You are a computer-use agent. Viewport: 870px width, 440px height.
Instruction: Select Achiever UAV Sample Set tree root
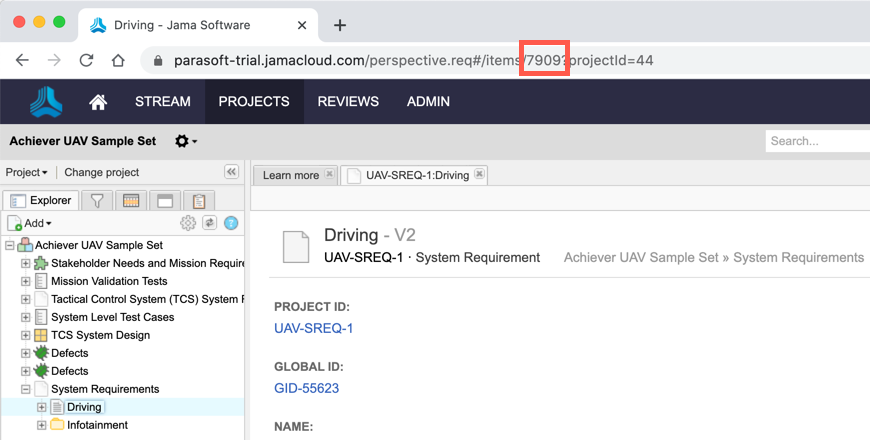point(99,245)
